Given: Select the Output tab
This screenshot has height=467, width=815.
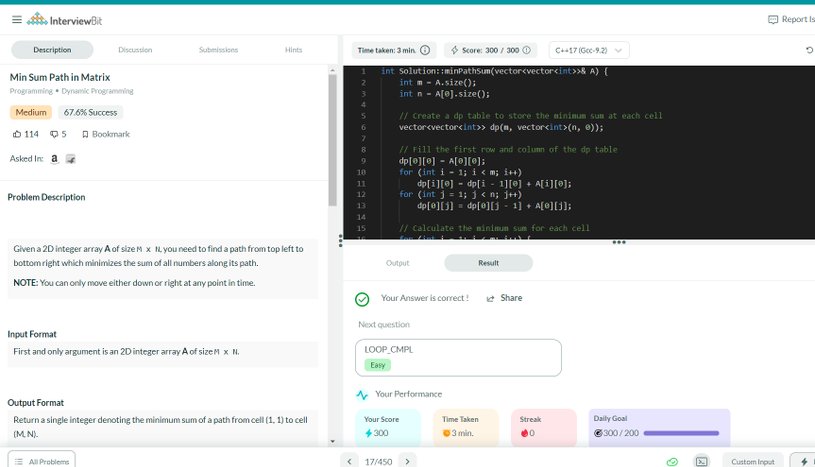Looking at the screenshot, I should [398, 263].
